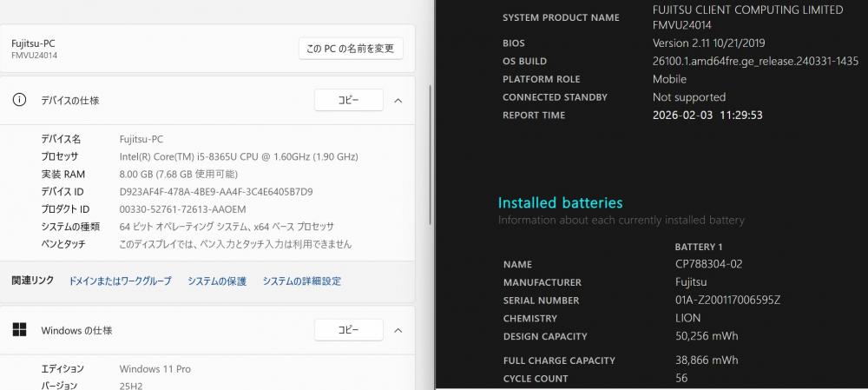Click the DESIGN CAPACITY label
This screenshot has height=390, width=868.
545,336
